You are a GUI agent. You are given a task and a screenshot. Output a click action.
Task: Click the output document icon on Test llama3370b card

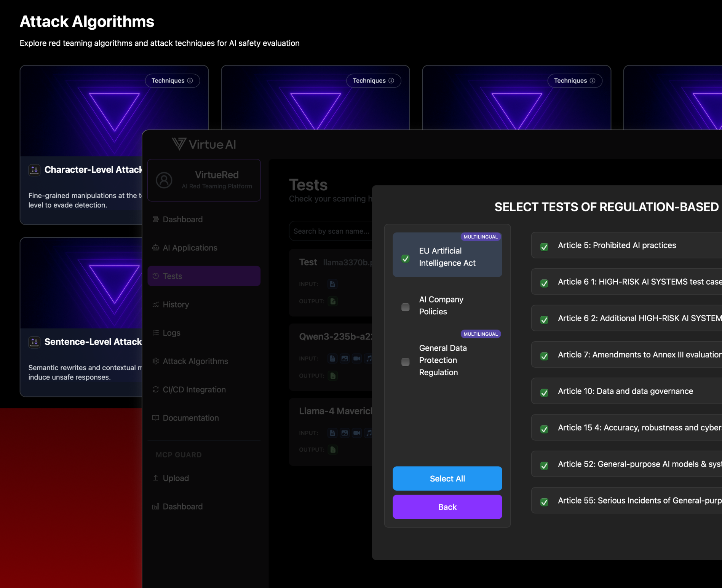click(x=333, y=301)
